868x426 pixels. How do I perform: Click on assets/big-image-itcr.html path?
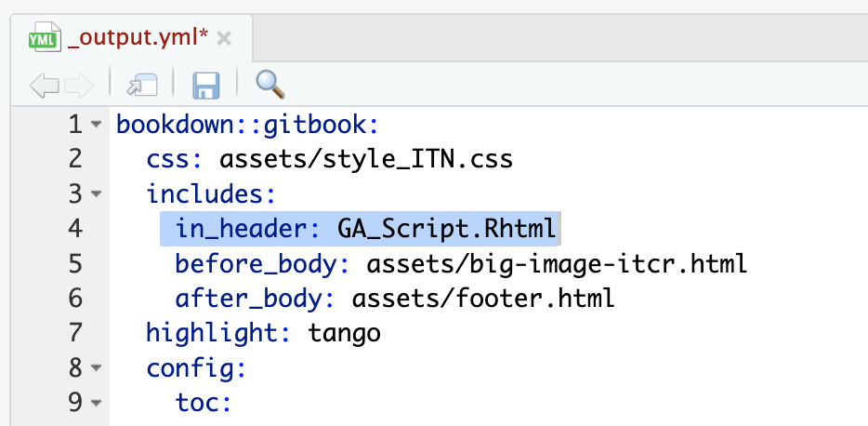click(557, 264)
